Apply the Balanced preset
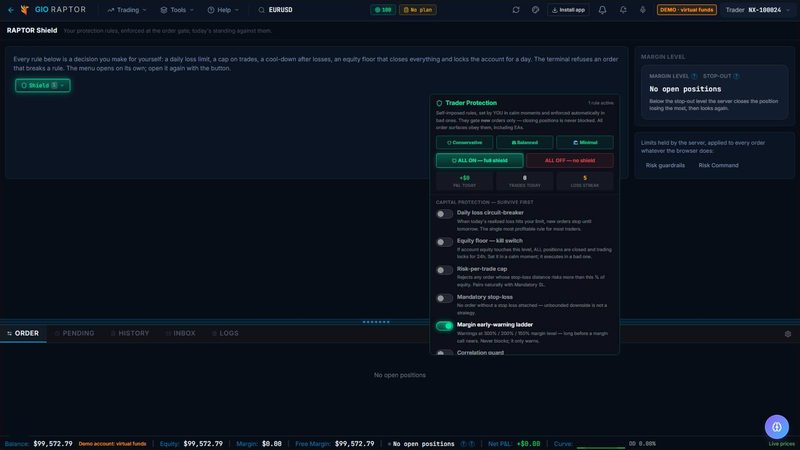800x450 pixels. [x=524, y=142]
